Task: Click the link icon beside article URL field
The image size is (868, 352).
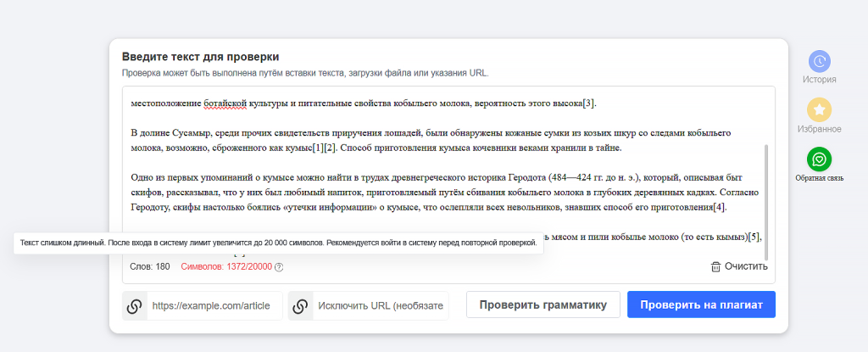Action: point(135,306)
